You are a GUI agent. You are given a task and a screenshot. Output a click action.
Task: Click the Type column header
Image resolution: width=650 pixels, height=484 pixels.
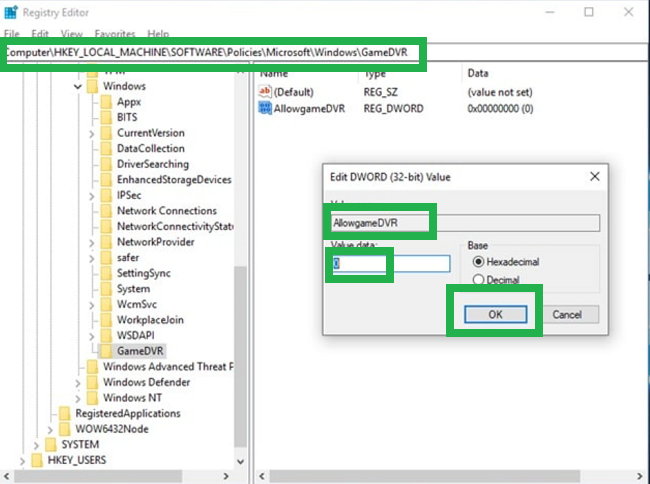[x=375, y=73]
